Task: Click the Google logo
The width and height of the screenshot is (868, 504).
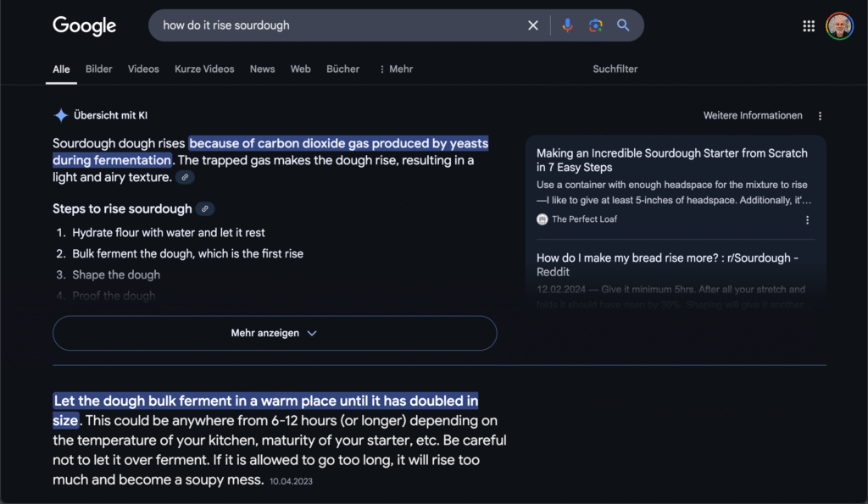Action: 84,25
